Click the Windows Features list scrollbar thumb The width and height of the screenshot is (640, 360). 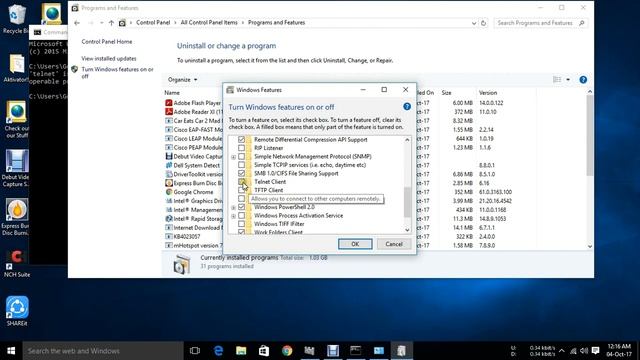pos(407,202)
